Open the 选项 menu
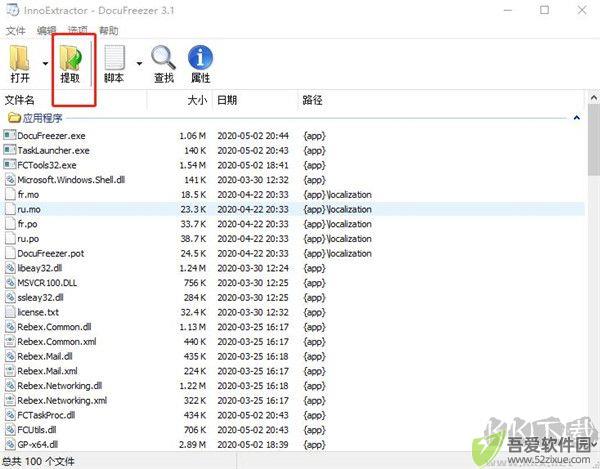 click(x=78, y=30)
